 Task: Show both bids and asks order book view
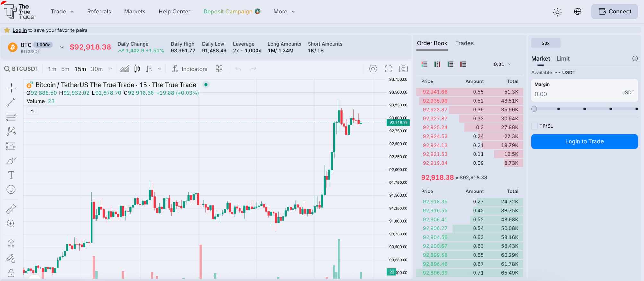coord(424,64)
